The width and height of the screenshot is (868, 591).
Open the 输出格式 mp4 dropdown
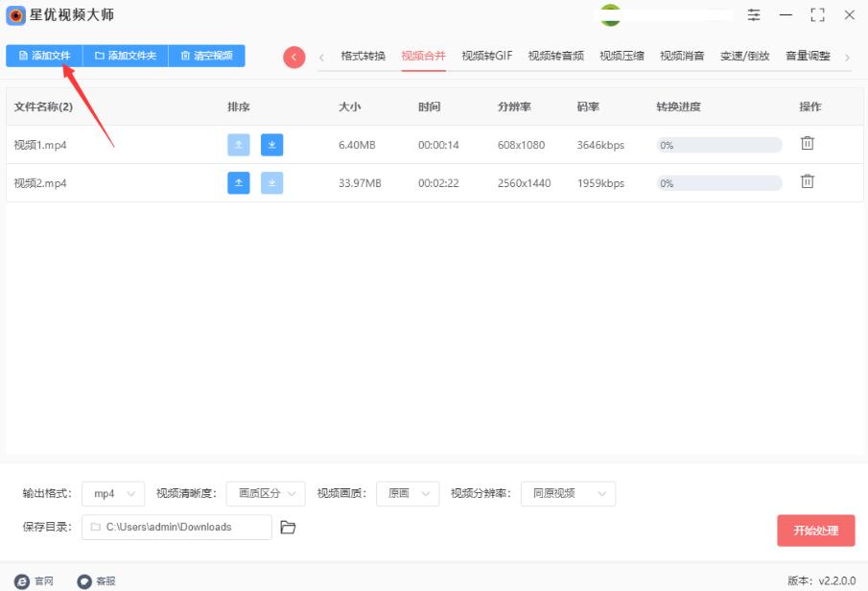[113, 493]
